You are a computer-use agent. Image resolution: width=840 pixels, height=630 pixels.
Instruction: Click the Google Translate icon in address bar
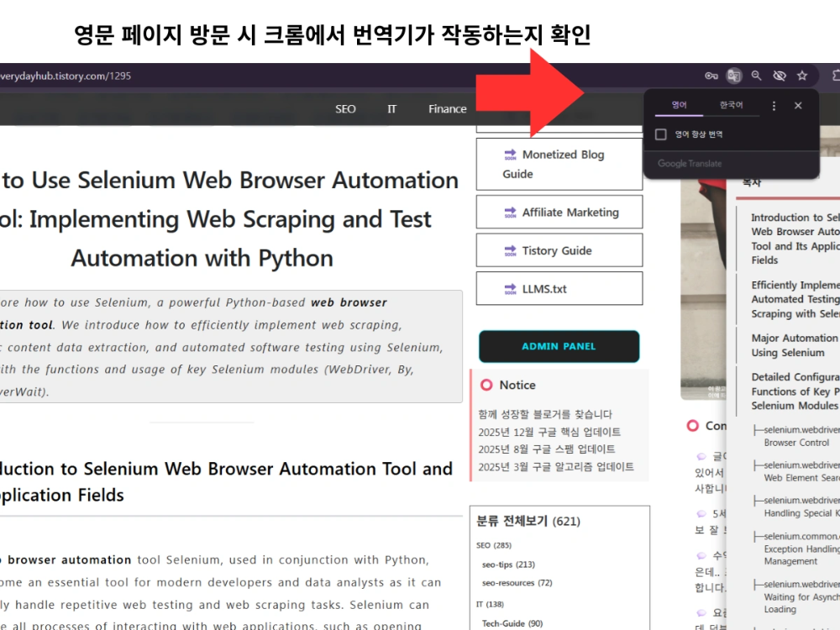734,76
